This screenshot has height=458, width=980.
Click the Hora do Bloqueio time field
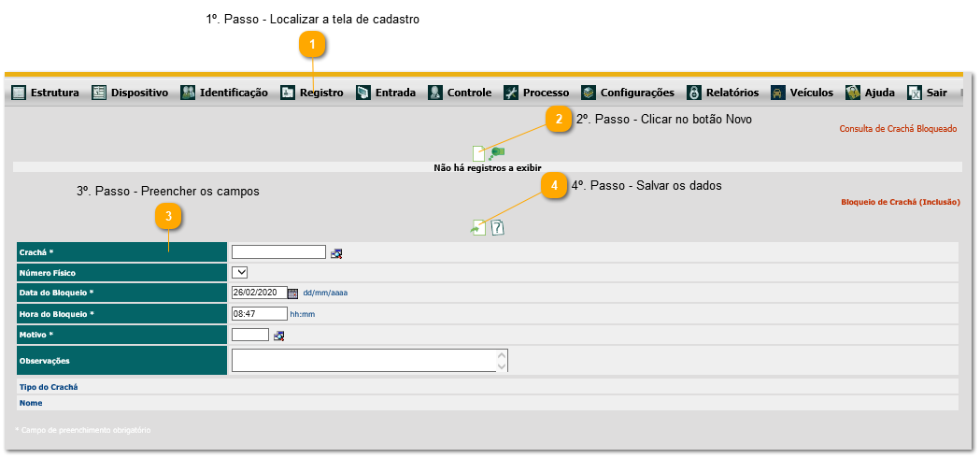click(260, 313)
